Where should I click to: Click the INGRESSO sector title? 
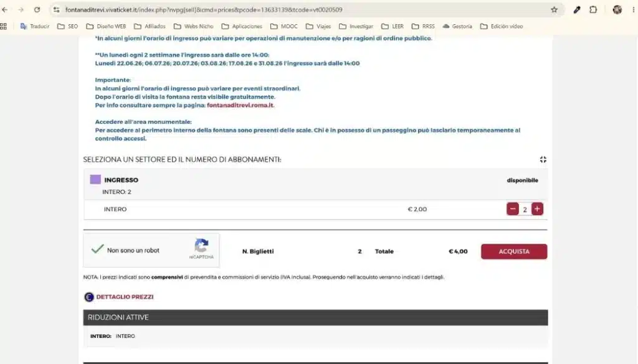[x=121, y=180]
